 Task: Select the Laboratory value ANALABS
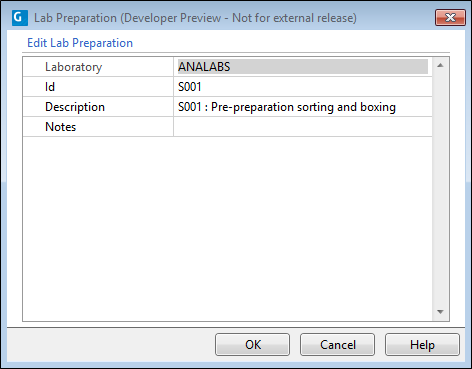point(303,67)
